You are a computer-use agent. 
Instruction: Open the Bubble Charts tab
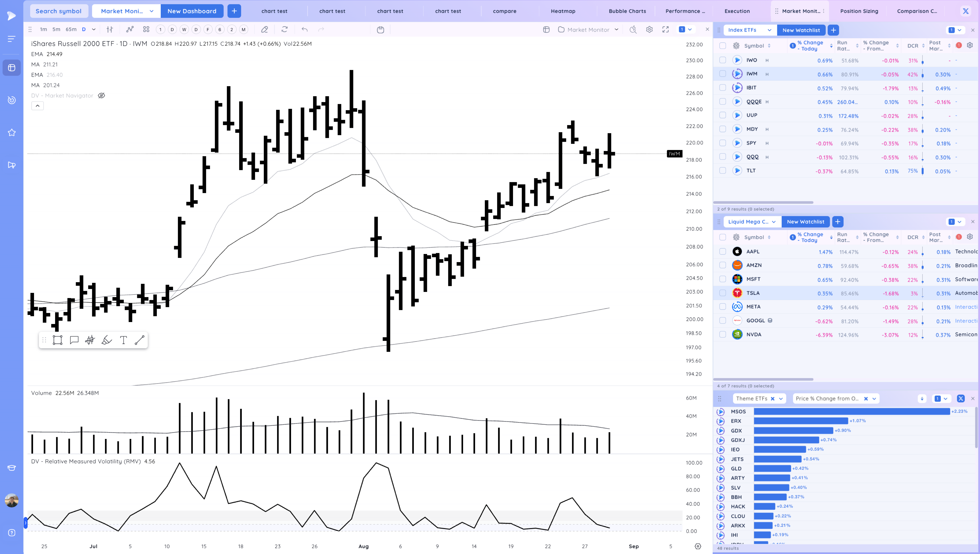coord(627,11)
